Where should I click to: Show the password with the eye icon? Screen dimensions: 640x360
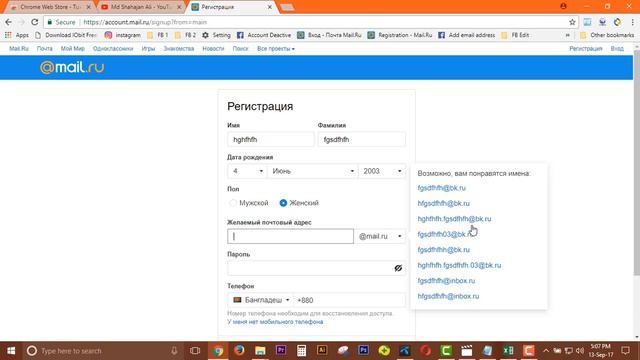click(x=398, y=268)
